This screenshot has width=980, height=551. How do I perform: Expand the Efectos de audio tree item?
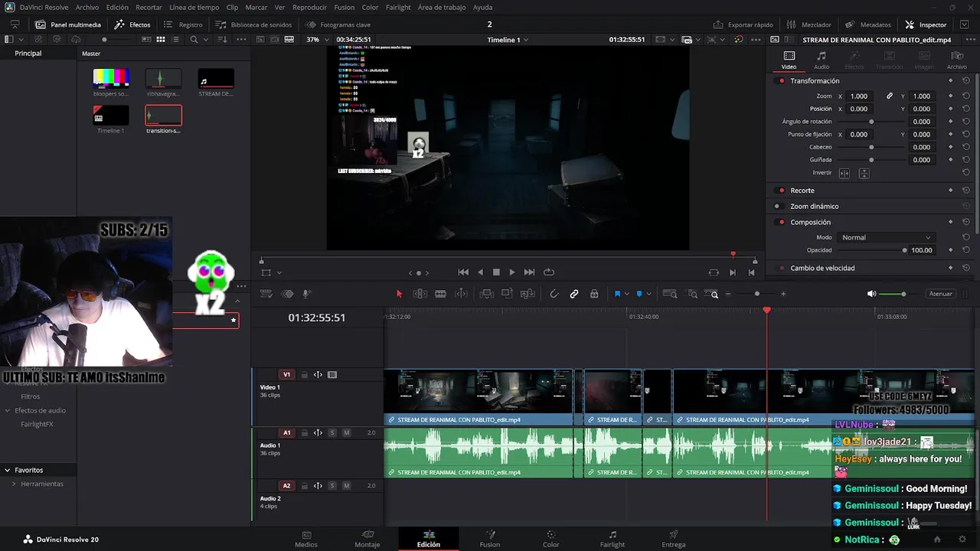pos(8,411)
